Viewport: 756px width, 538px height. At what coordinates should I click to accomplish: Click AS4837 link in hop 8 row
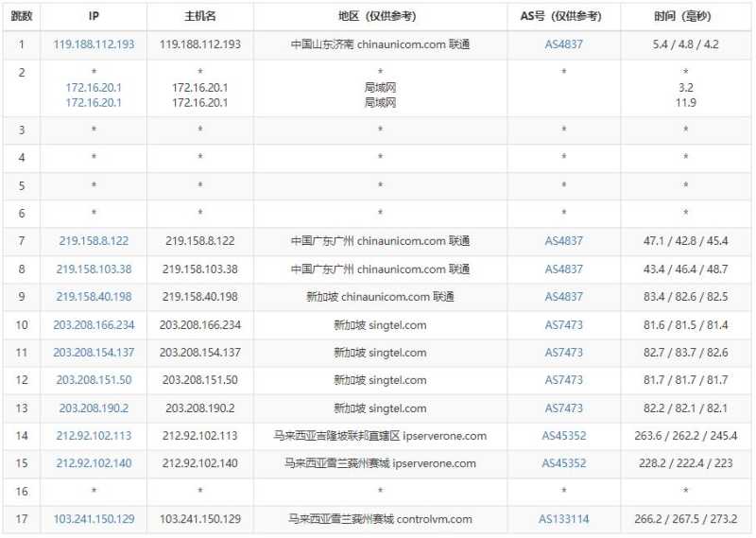[563, 269]
